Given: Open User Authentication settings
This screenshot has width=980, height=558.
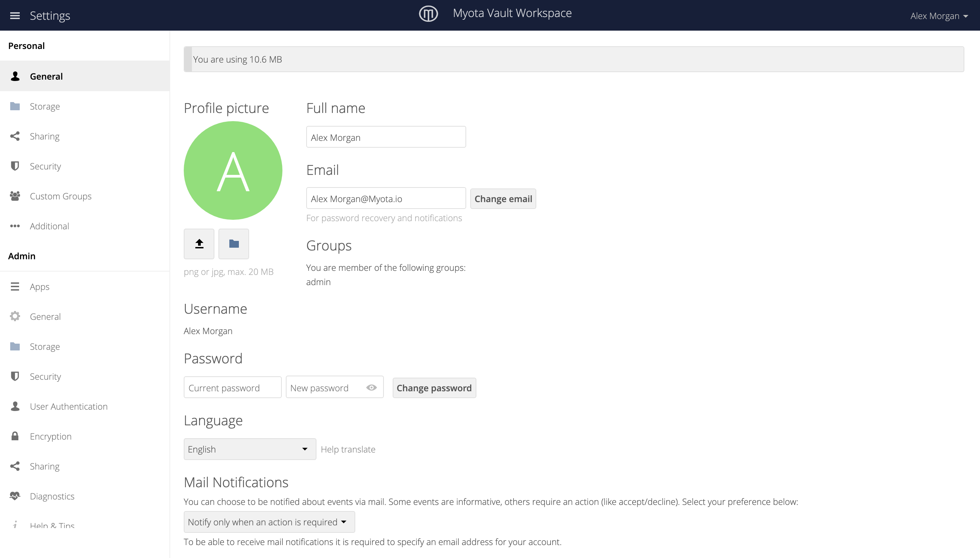Looking at the screenshot, I should click(x=85, y=406).
